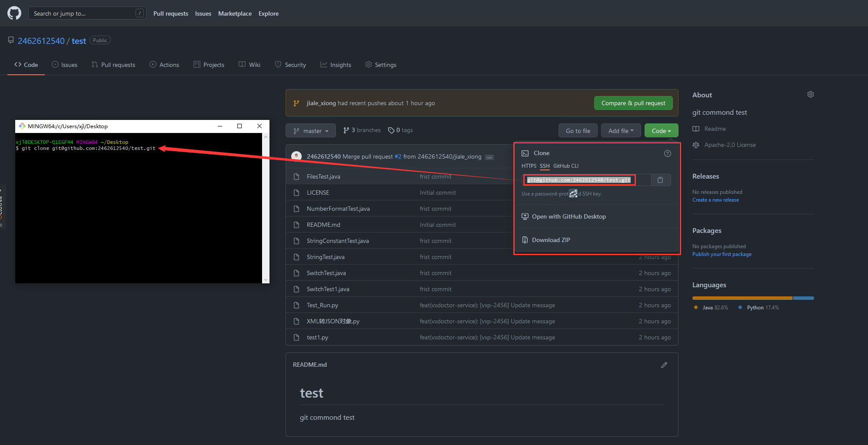Switch to the Code repository tab

click(x=26, y=65)
